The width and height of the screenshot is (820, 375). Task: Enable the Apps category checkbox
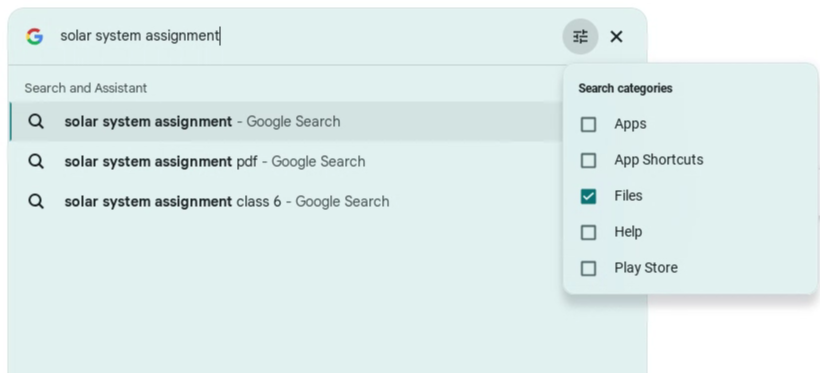588,124
